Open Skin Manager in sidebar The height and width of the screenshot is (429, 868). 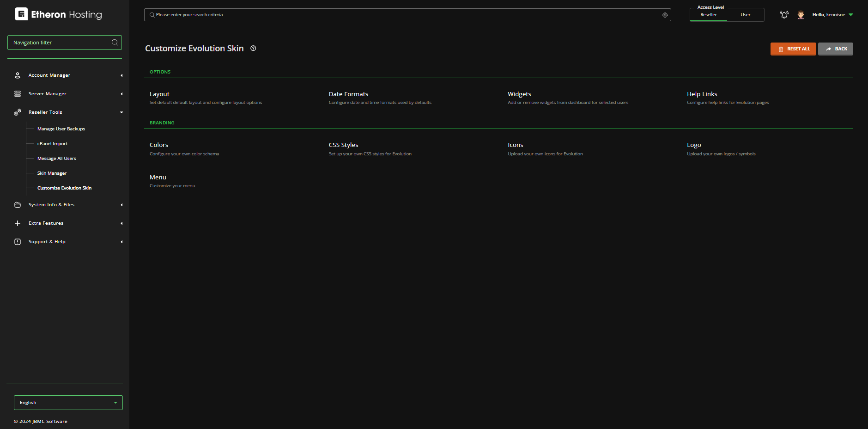(x=52, y=173)
